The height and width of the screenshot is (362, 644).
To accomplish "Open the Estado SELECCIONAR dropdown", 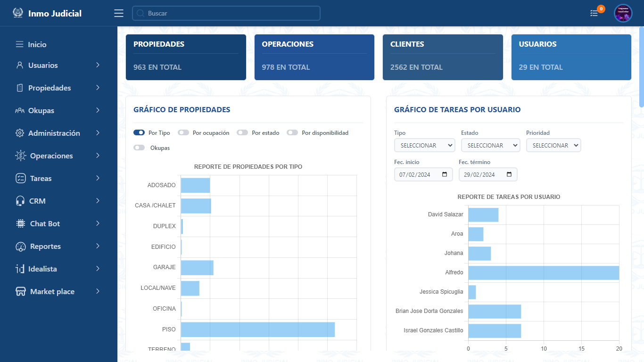I will (490, 145).
